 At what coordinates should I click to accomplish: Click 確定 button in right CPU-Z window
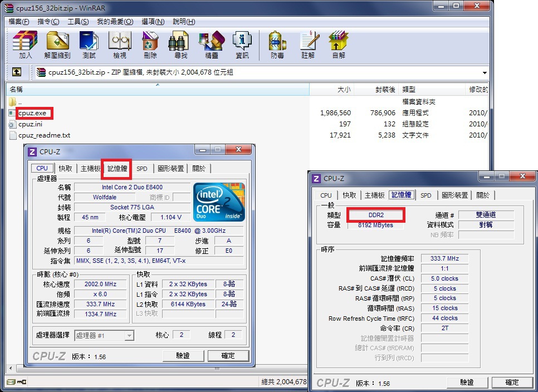click(512, 382)
